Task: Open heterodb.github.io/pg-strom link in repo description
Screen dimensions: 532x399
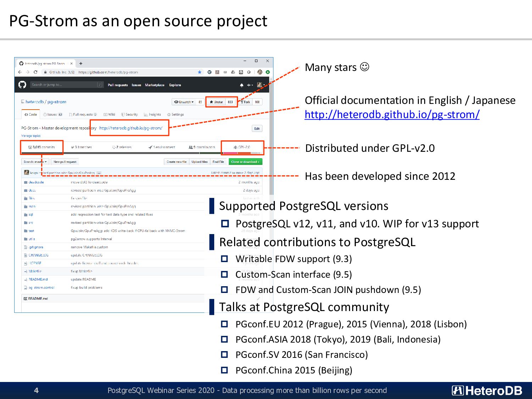Action: coord(131,128)
